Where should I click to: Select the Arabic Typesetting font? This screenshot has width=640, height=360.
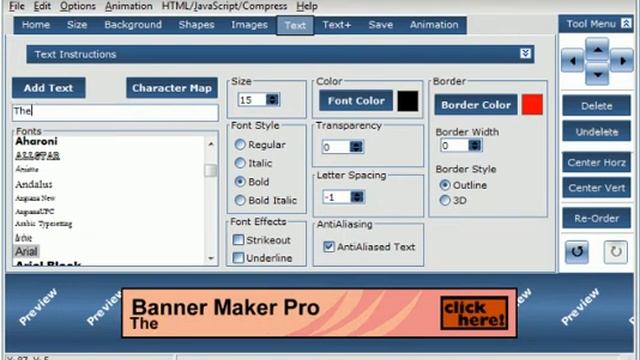coord(43,224)
